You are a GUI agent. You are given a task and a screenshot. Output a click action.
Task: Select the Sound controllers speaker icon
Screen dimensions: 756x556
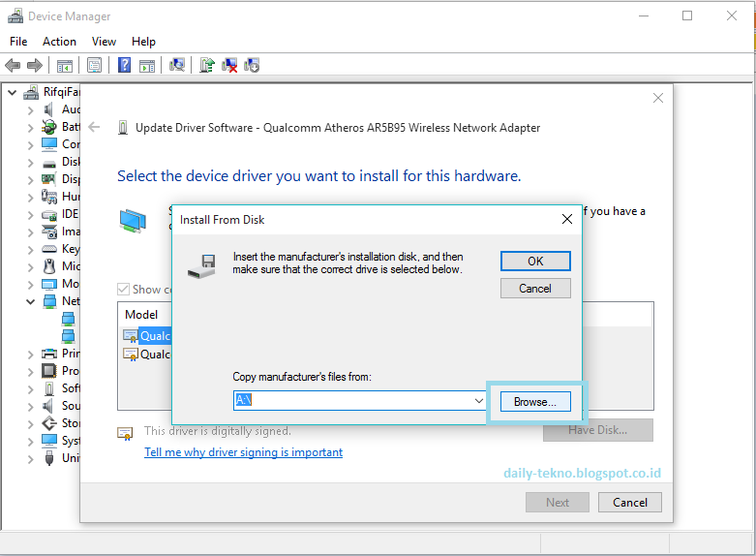tap(47, 406)
